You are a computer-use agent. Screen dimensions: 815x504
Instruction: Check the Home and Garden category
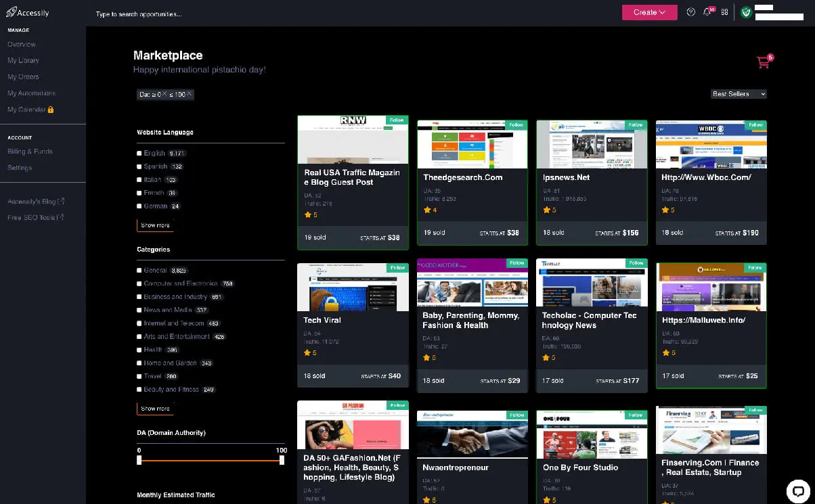(x=139, y=363)
